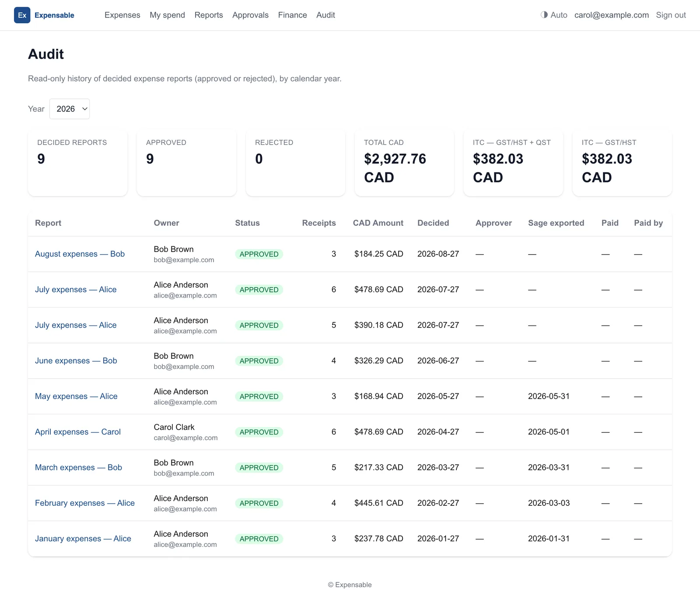Open the Year 2026 dropdown
700x599 pixels.
(x=70, y=109)
